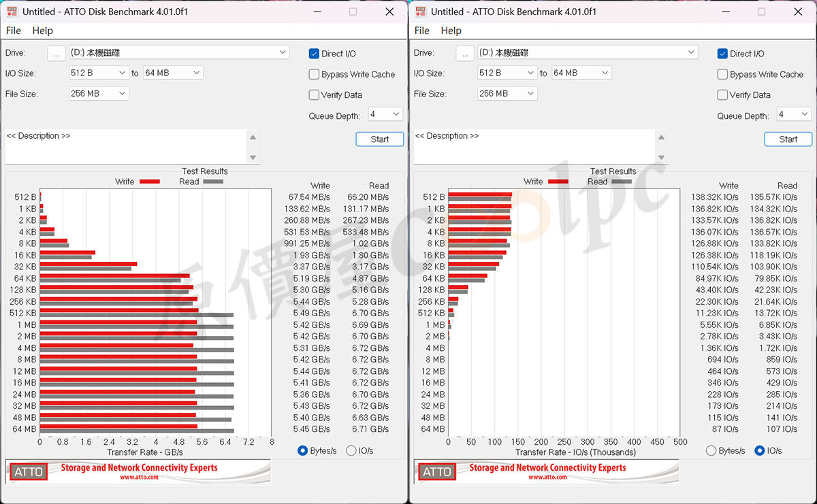The image size is (817, 504).
Task: Select the IO/s radio button in left window
Action: coord(351,450)
